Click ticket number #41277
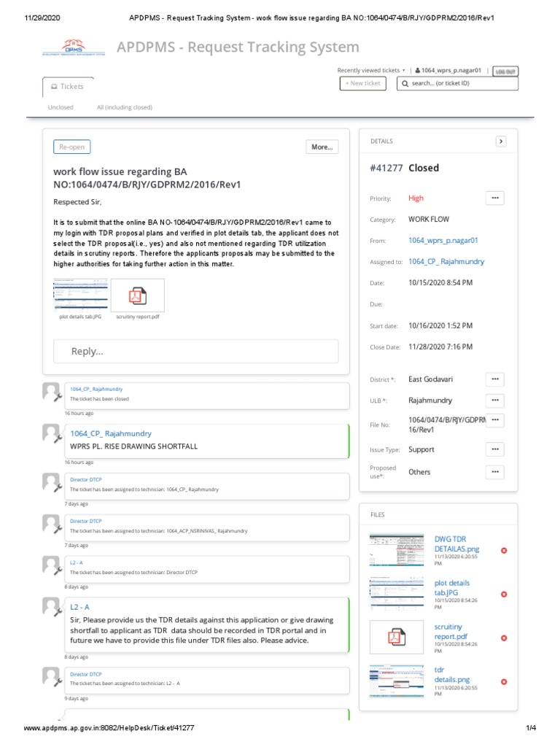 tap(386, 169)
